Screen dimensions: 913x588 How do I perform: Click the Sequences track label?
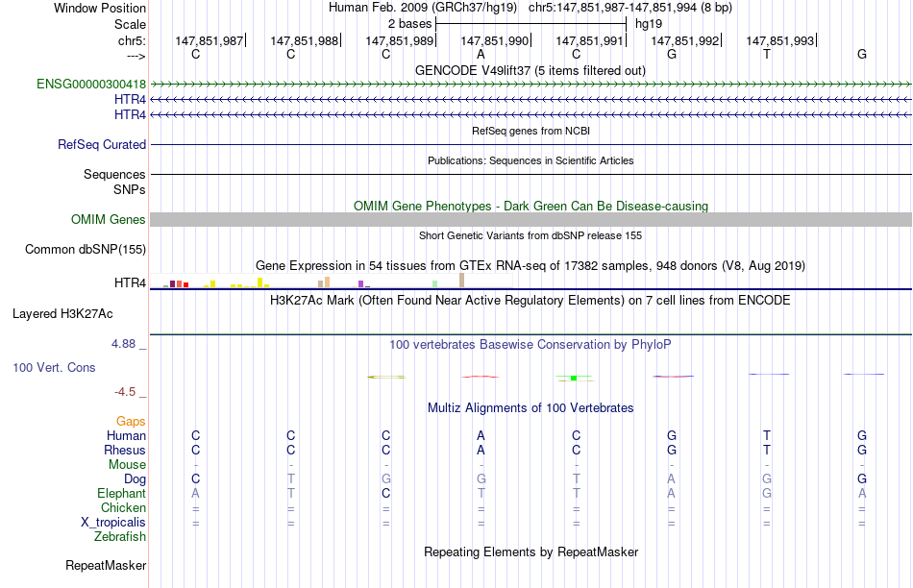(x=114, y=174)
